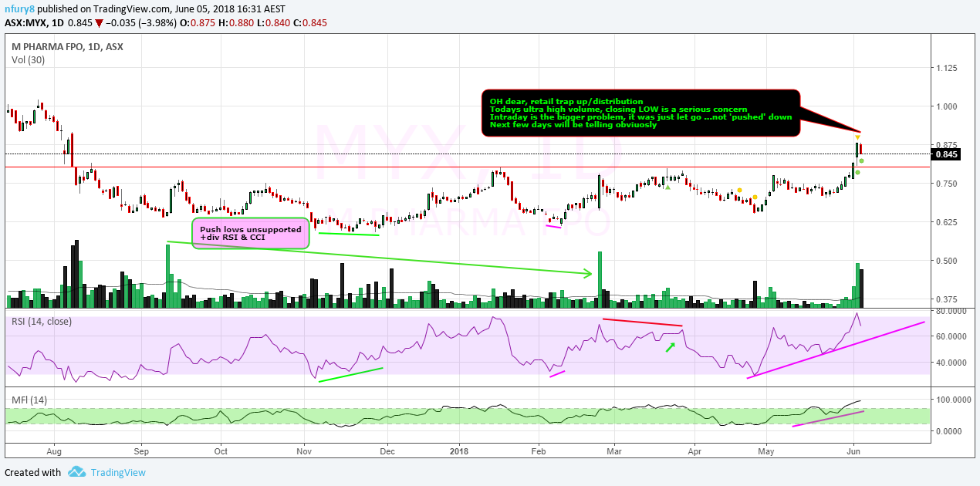Open the TradingView link beside Created with

[x=117, y=472]
